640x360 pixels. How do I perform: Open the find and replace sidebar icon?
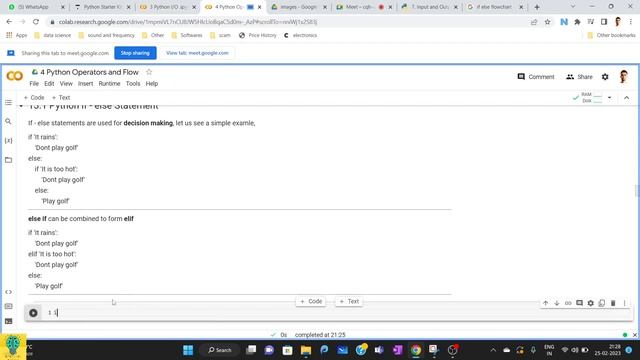[x=9, y=122]
